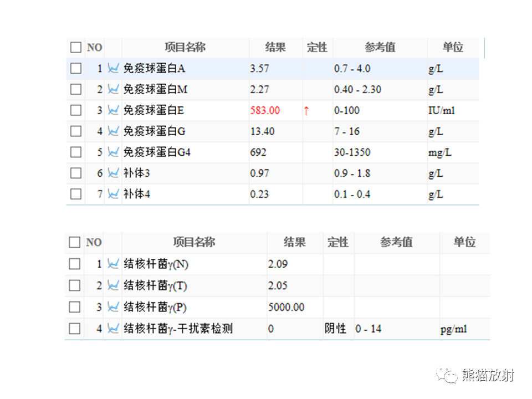532x399 pixels.
Task: Tick checkbox for 免疫球蛋白G 13.40 row
Action: 76,131
